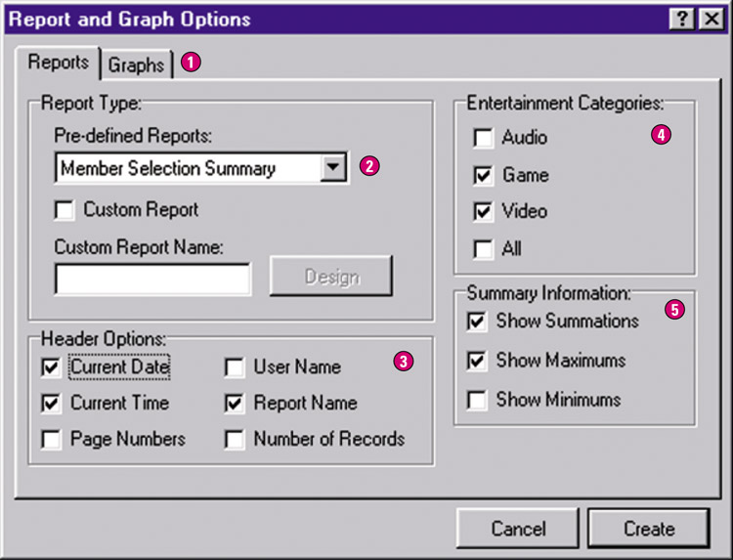Uncheck the Game category checkbox
Viewport: 733px width, 560px height.
tap(484, 176)
